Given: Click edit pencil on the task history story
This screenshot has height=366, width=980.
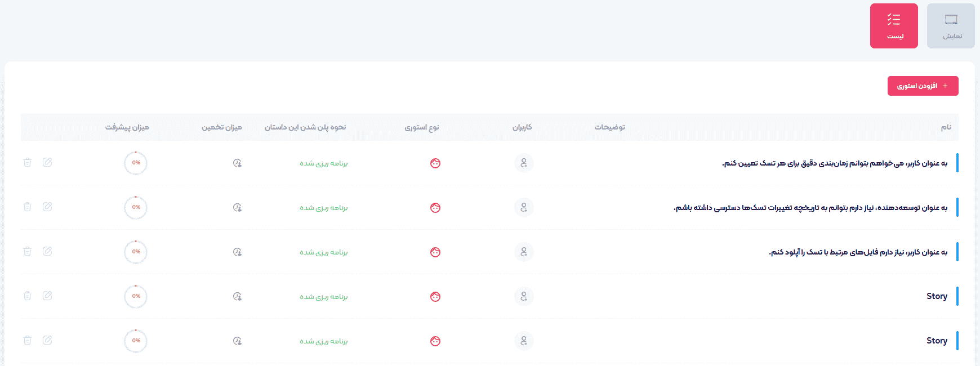Looking at the screenshot, I should [x=47, y=207].
